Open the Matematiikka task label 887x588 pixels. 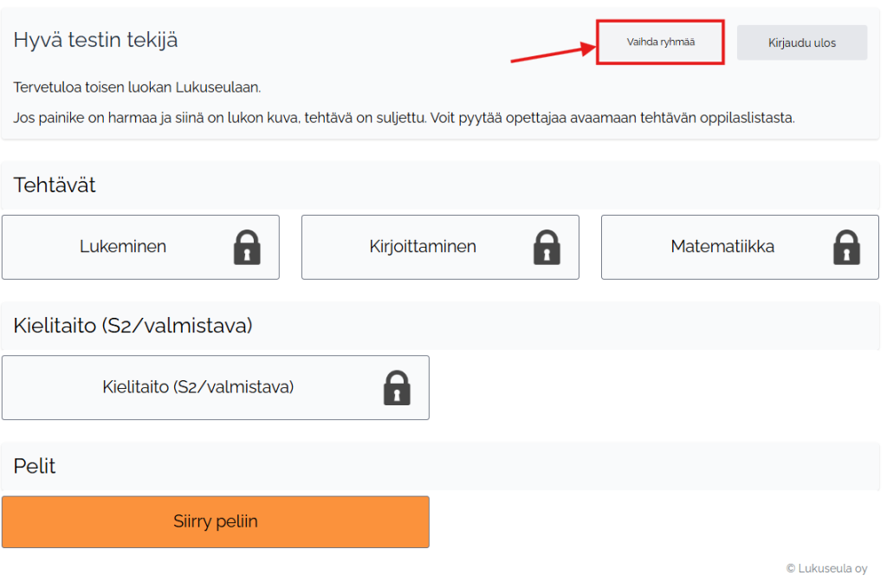(722, 247)
